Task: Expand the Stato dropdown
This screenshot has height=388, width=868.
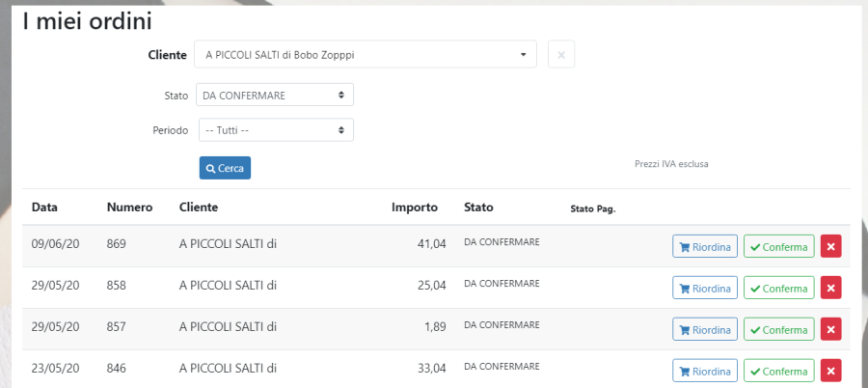Action: pyautogui.click(x=275, y=95)
